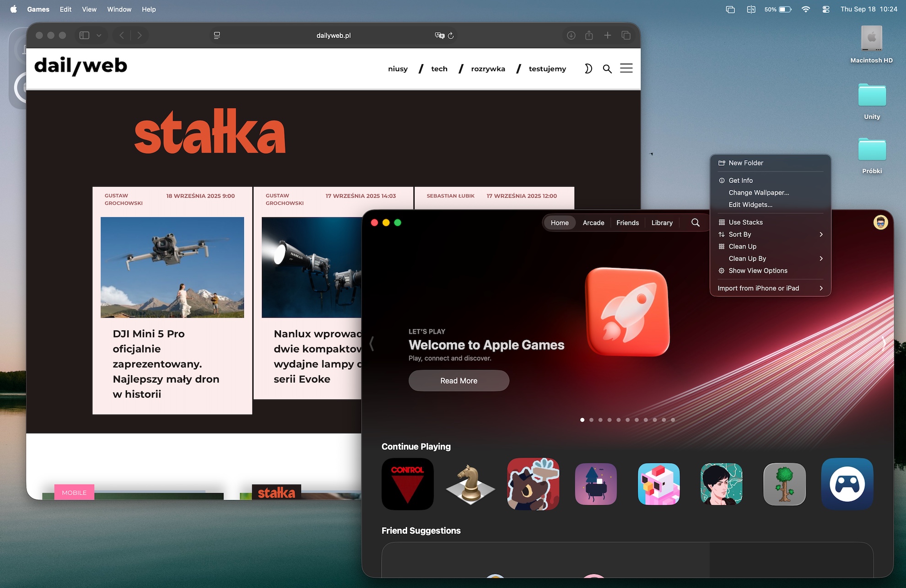Open the Control game icon
This screenshot has height=588, width=906.
(x=407, y=484)
